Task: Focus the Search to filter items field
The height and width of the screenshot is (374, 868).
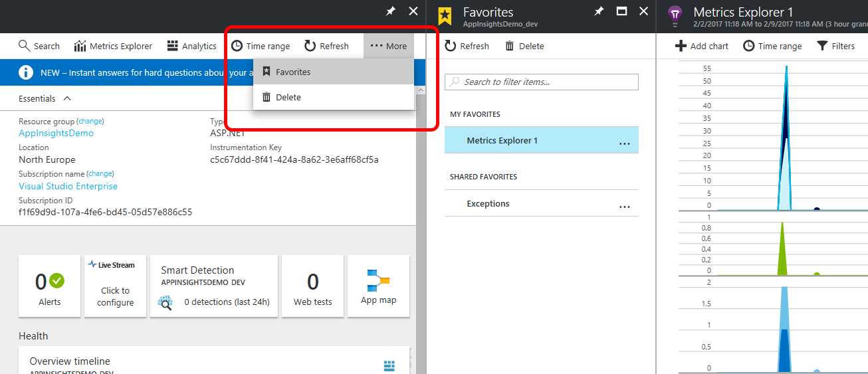Action: [x=542, y=82]
